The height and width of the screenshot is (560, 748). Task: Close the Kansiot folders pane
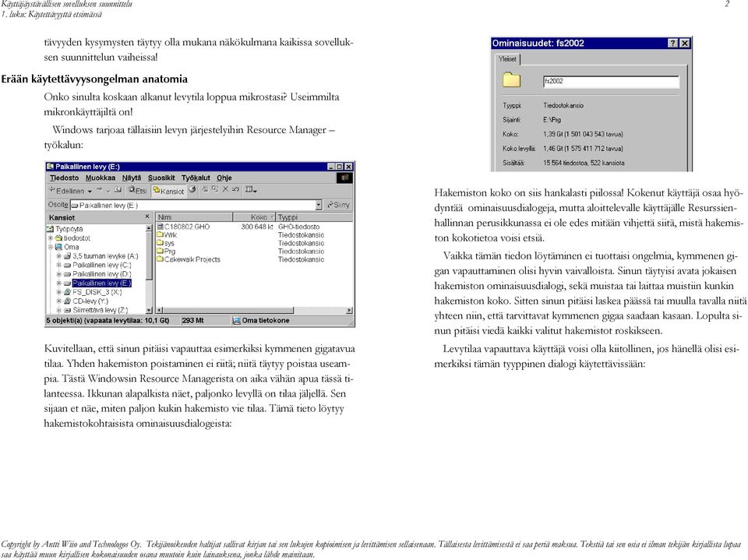[x=147, y=217]
